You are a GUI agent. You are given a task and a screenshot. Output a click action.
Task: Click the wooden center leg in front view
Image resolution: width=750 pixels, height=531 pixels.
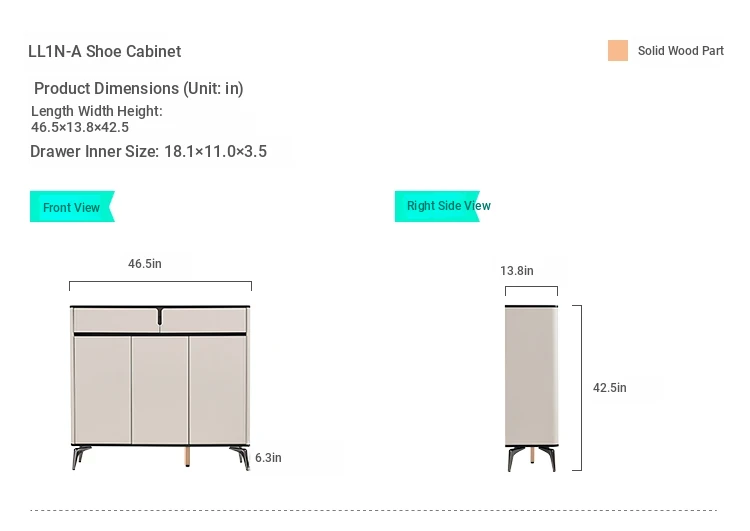(x=187, y=456)
